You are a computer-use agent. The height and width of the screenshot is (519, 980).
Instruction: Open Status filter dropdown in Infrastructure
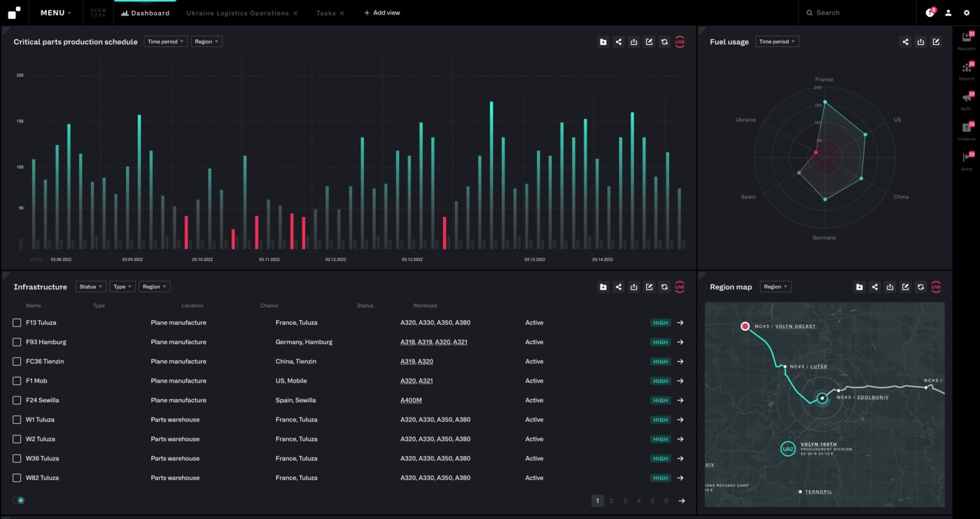[91, 287]
